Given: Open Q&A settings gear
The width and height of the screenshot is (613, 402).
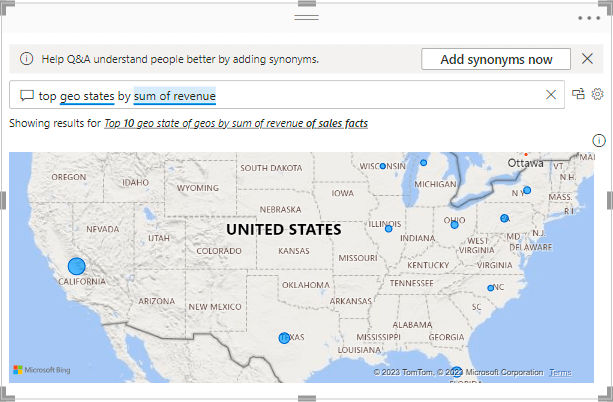Looking at the screenshot, I should click(597, 94).
